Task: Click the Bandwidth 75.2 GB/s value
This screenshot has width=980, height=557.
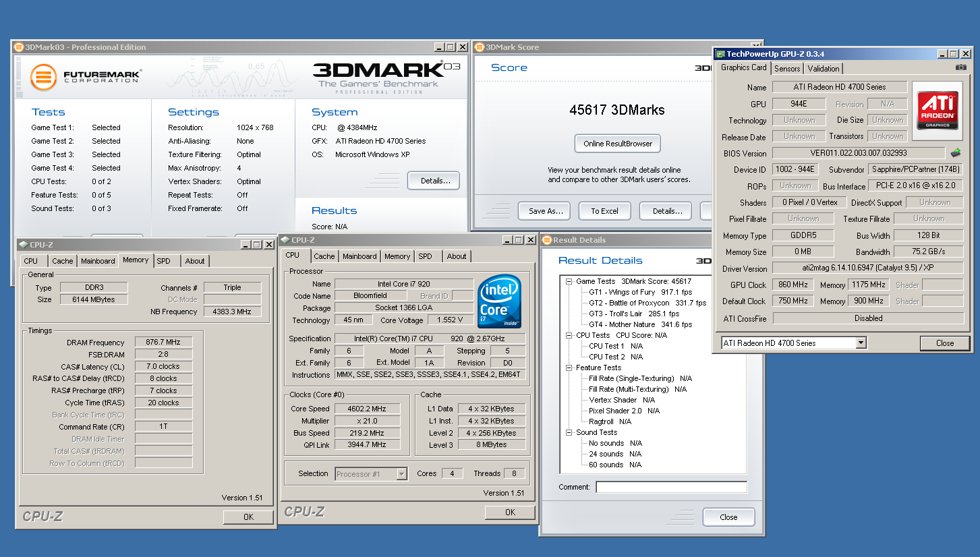Action: coord(928,252)
